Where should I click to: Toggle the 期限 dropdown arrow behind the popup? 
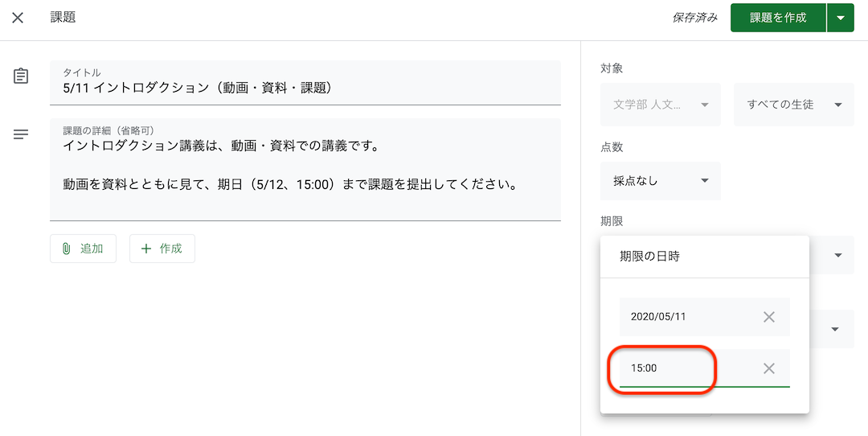click(838, 255)
